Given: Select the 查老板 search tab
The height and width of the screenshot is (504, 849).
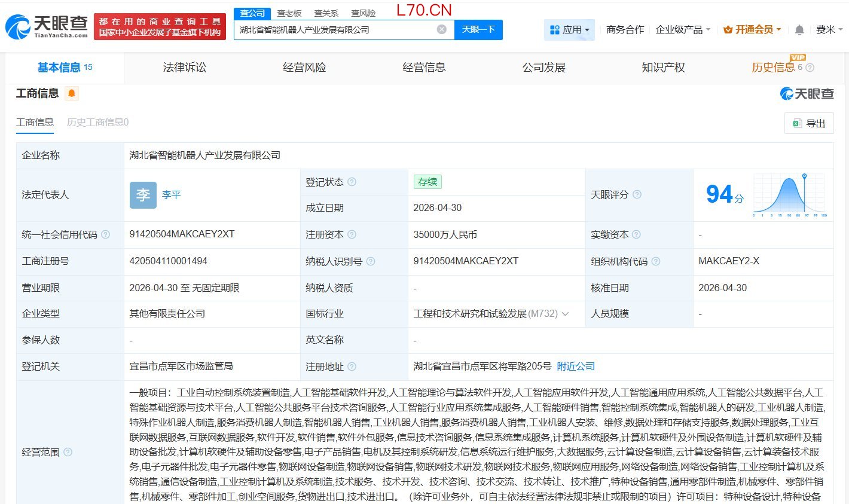Looking at the screenshot, I should click(x=289, y=13).
